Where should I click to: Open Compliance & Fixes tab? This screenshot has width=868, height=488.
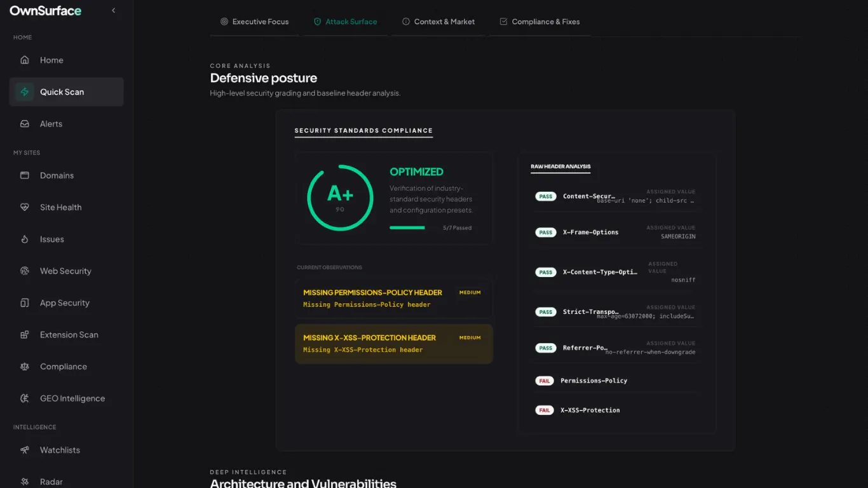(539, 22)
